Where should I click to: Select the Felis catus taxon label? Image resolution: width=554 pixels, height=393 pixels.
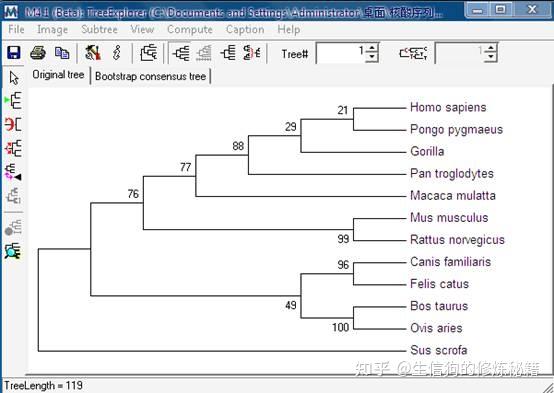439,284
